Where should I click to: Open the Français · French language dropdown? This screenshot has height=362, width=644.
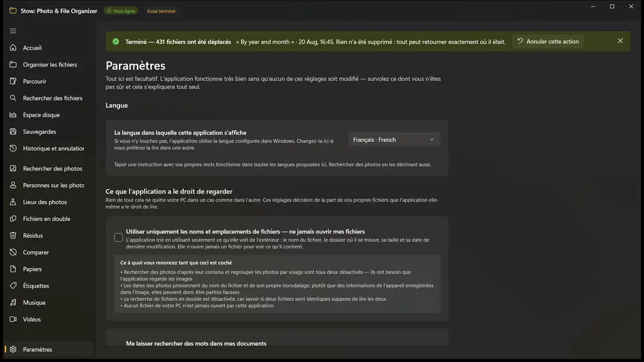(x=393, y=140)
